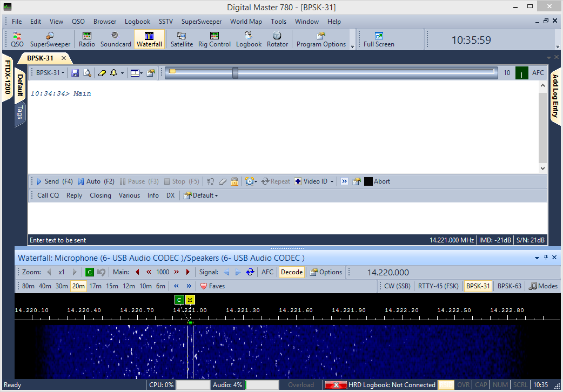
Task: Open receive window options icon
Action: click(151, 73)
